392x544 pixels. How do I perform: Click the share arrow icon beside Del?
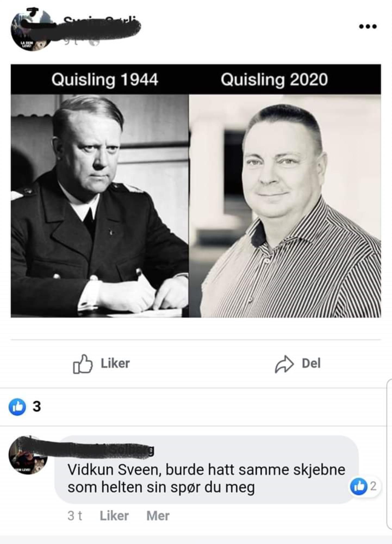pos(284,364)
